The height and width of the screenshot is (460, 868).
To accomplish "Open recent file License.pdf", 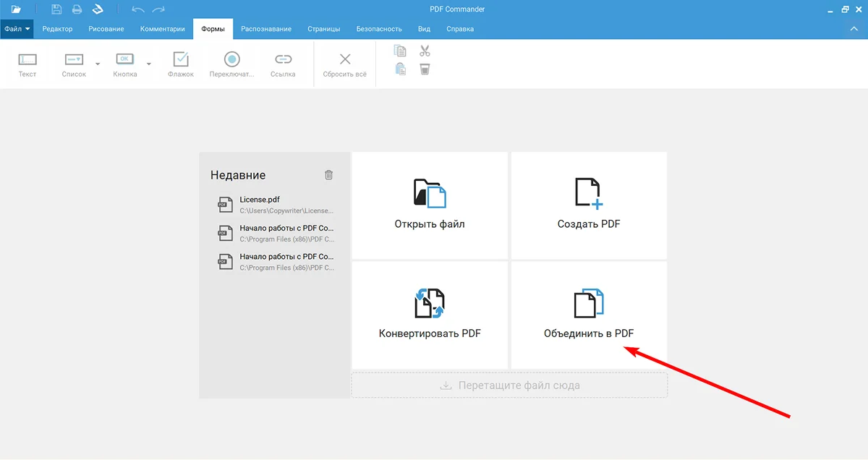I will pos(276,205).
